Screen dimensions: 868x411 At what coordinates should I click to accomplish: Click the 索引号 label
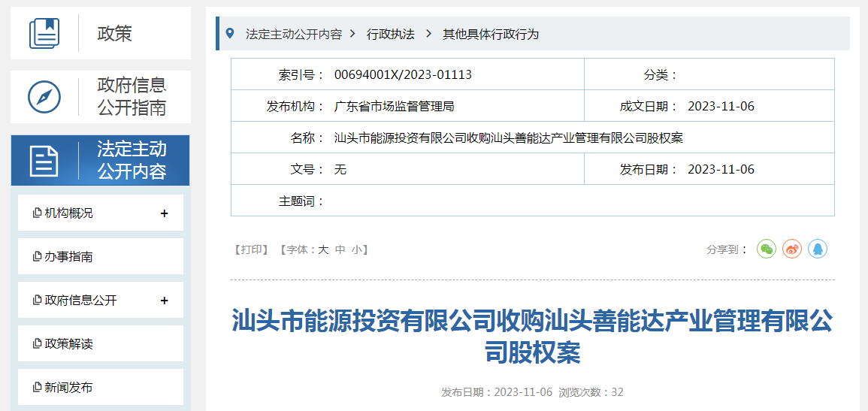301,74
